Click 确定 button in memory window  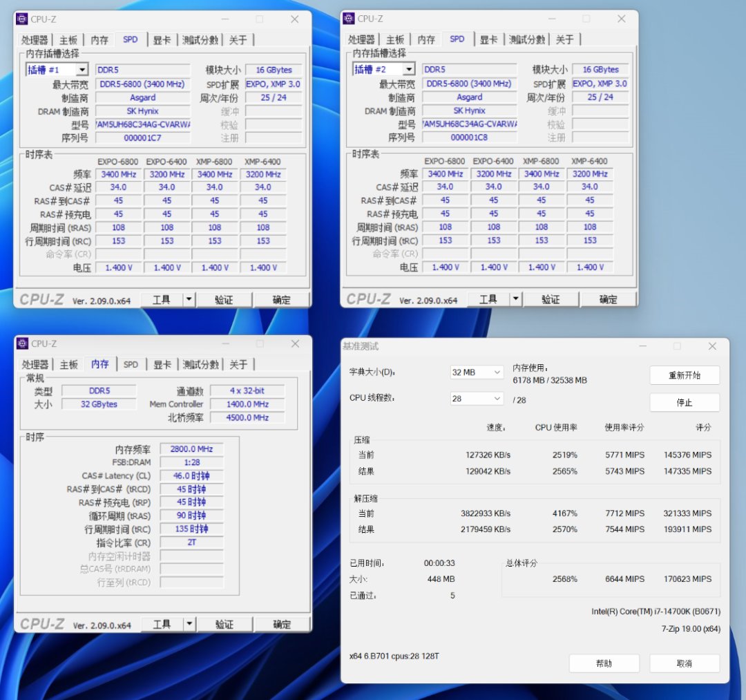click(282, 625)
